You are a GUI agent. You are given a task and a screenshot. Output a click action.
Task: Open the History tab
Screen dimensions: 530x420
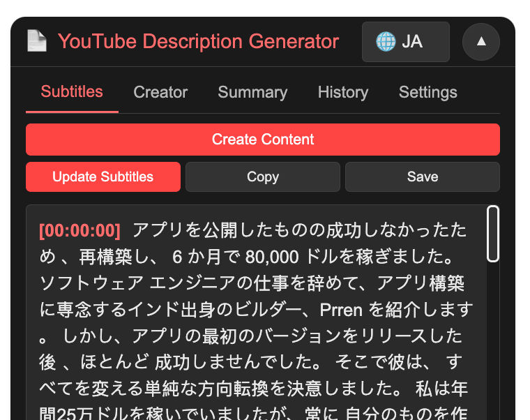coord(342,92)
